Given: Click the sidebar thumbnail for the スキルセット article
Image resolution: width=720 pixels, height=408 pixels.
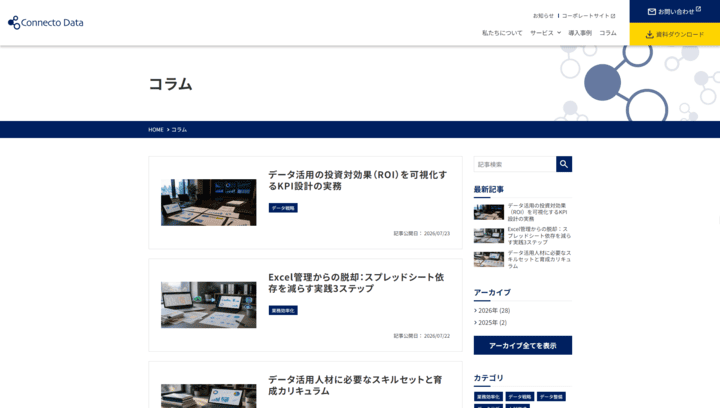Looking at the screenshot, I should [489, 259].
